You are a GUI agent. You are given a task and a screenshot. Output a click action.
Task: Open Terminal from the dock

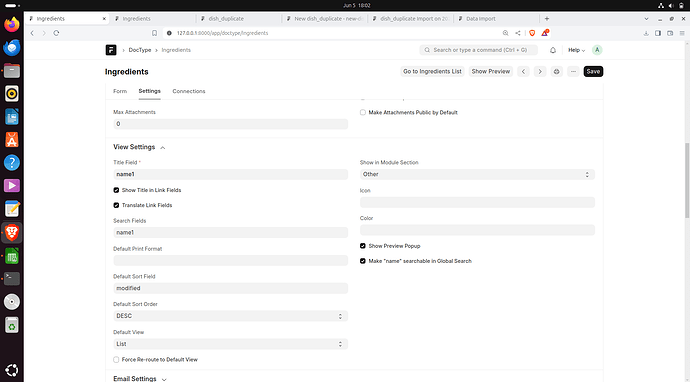tap(12, 279)
